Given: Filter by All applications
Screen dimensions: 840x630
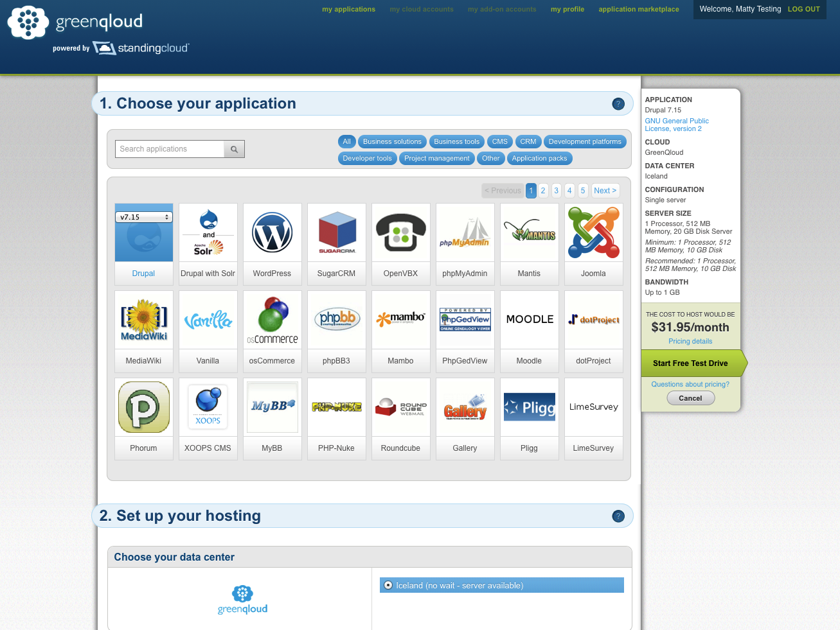Looking at the screenshot, I should 347,142.
